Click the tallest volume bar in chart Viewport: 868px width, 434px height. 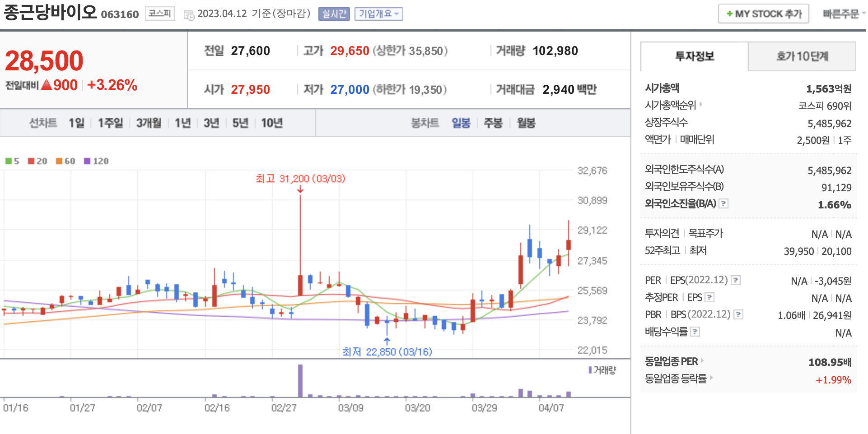[x=300, y=380]
